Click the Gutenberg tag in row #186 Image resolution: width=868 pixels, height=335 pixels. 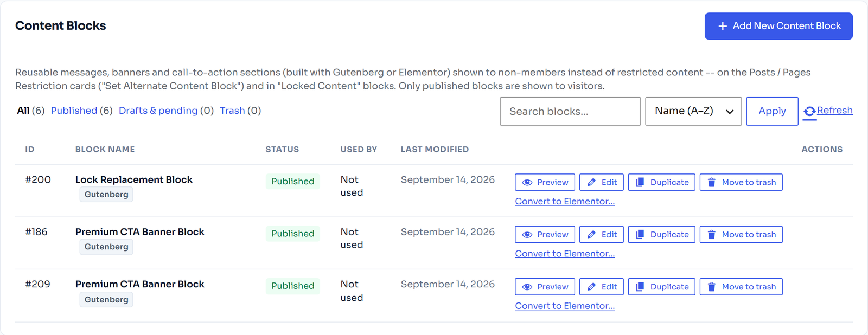pyautogui.click(x=106, y=247)
